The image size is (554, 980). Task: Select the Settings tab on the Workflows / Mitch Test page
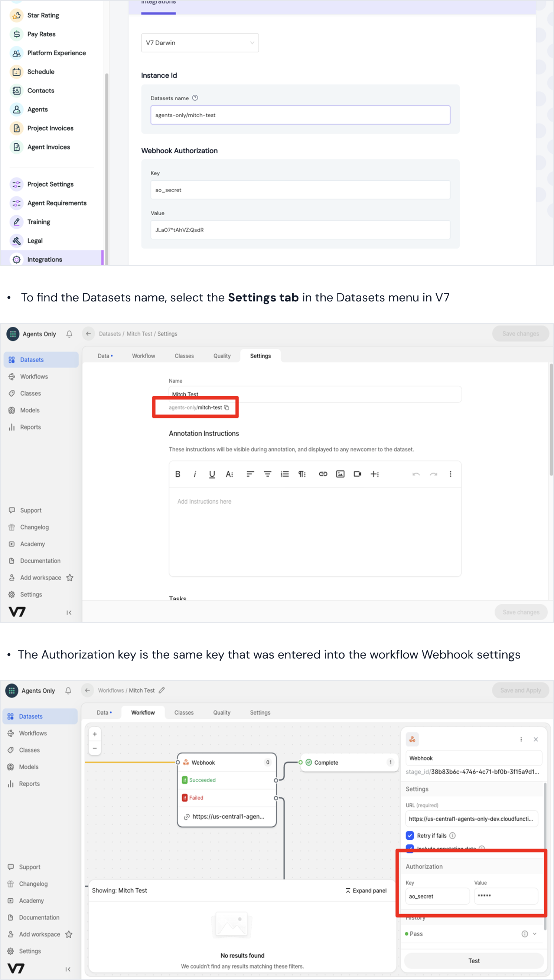coord(260,712)
